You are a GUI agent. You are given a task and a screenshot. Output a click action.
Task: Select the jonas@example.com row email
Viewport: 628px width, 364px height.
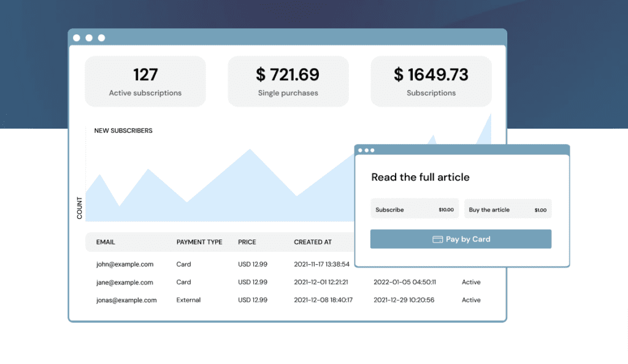[x=126, y=300]
